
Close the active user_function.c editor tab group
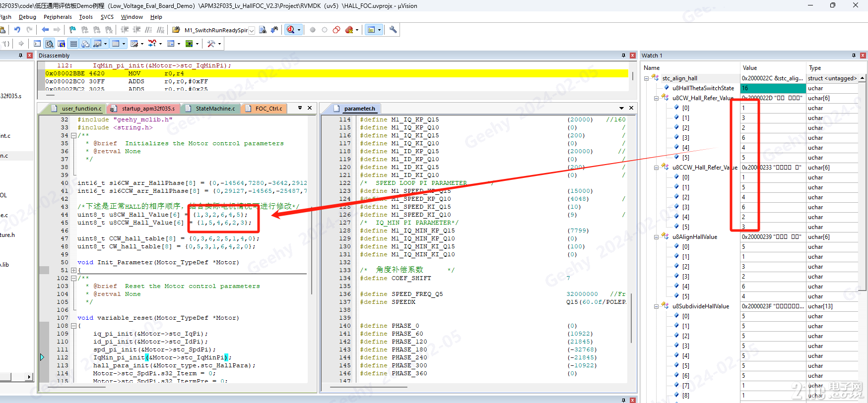(x=310, y=108)
